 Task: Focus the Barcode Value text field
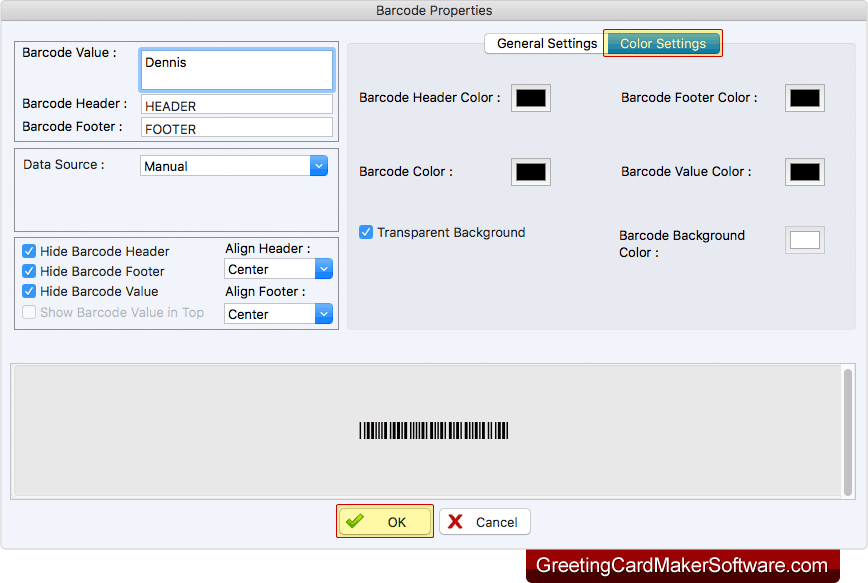[236, 70]
